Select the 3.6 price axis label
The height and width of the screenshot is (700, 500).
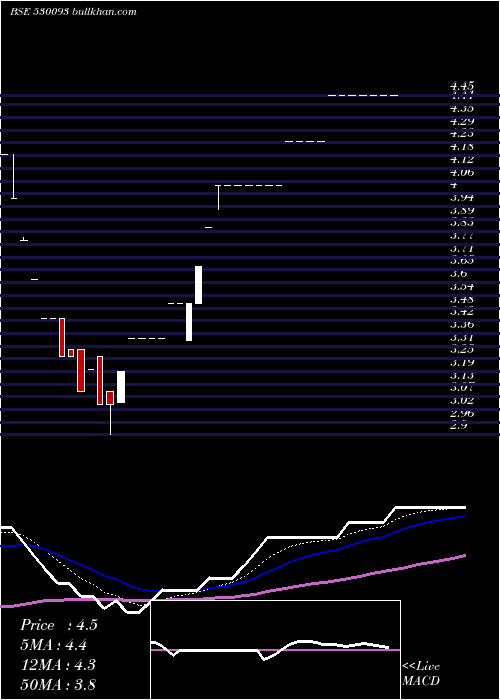click(x=459, y=274)
